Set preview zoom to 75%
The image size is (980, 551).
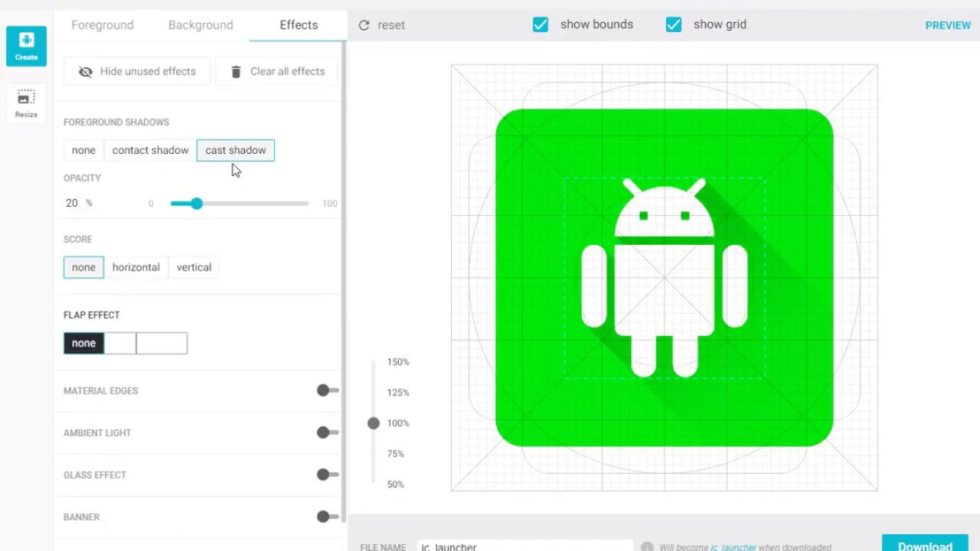click(396, 454)
